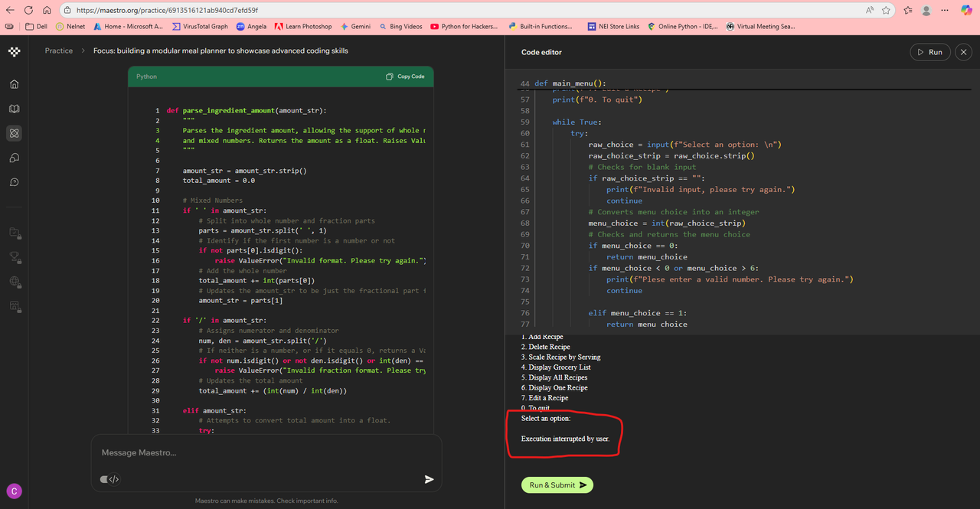Click the breadcrumb chevron after Practice

[x=83, y=51]
